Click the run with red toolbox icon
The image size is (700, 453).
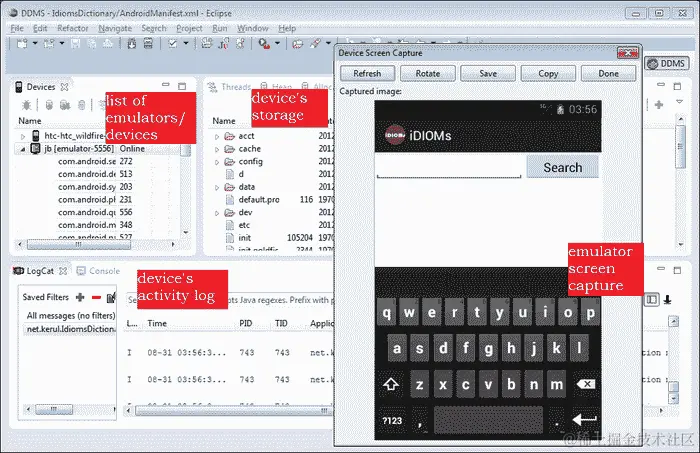(265, 43)
